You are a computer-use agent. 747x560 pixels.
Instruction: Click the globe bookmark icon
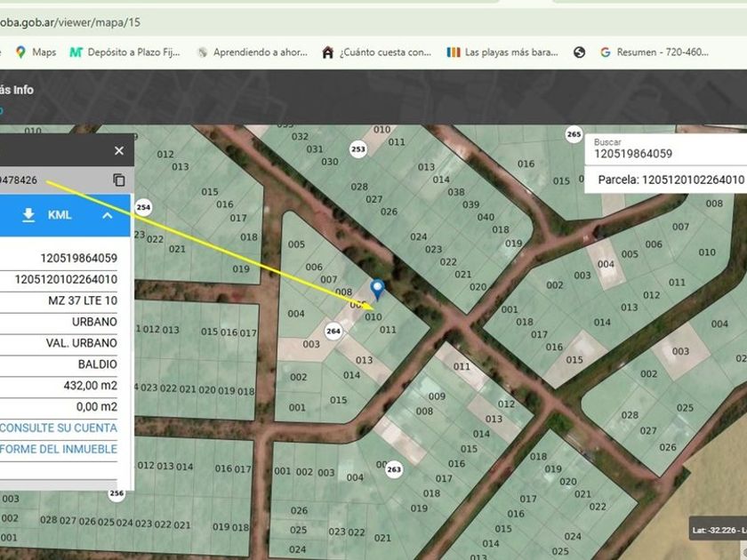click(580, 52)
